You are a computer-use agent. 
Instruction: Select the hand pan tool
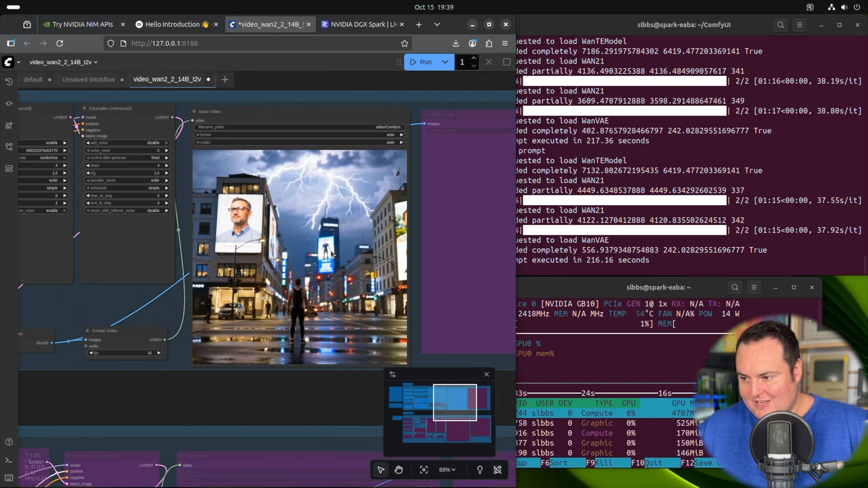tap(398, 470)
